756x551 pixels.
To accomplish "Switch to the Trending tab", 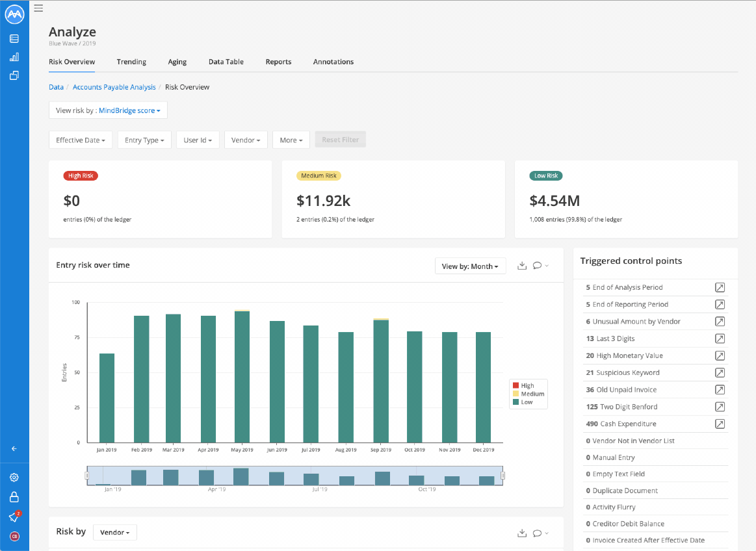I will pos(131,62).
